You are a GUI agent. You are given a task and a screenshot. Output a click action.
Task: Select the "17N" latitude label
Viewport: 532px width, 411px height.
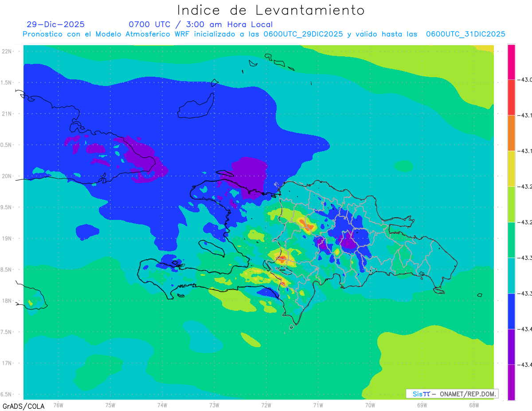(8, 363)
